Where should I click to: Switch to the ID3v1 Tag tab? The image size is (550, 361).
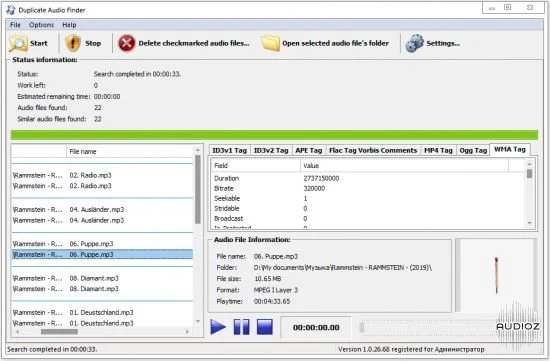pyautogui.click(x=229, y=151)
